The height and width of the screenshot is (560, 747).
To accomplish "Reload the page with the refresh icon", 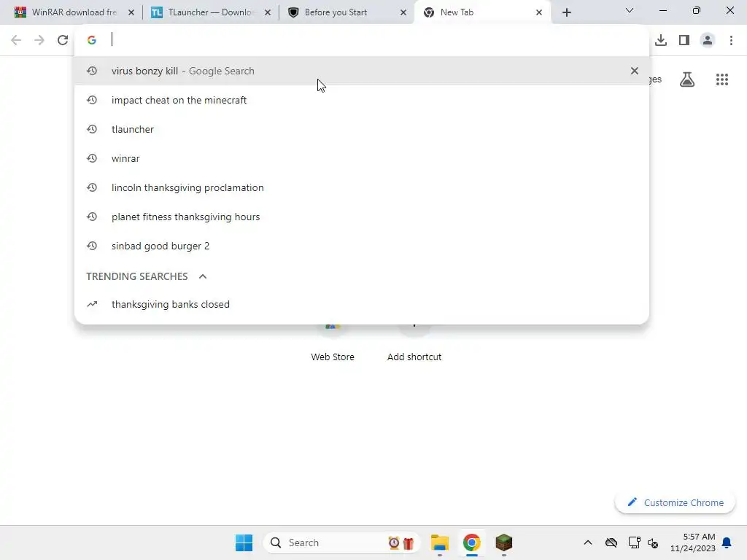I will coord(63,40).
